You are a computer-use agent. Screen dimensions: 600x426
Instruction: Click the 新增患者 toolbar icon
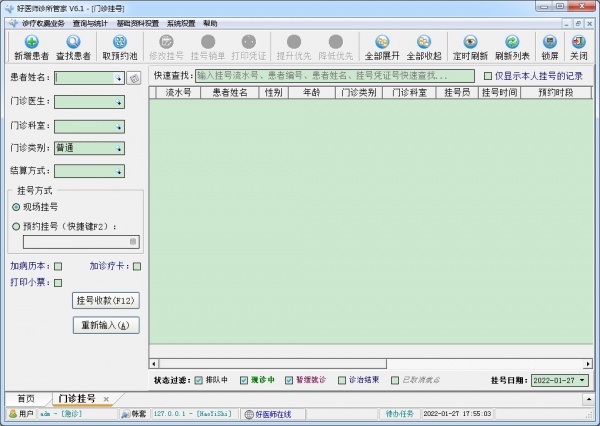pyautogui.click(x=31, y=42)
